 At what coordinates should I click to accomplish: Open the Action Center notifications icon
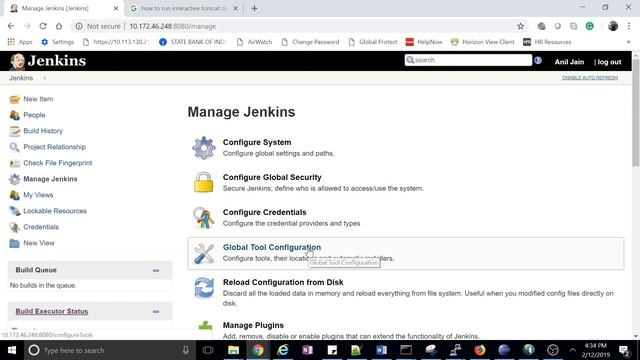pos(624,350)
